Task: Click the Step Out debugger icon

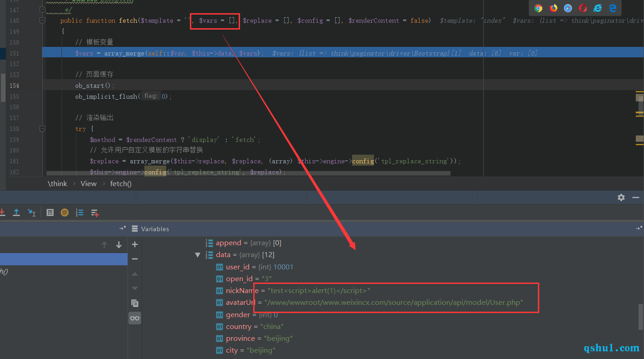Action: (16, 212)
